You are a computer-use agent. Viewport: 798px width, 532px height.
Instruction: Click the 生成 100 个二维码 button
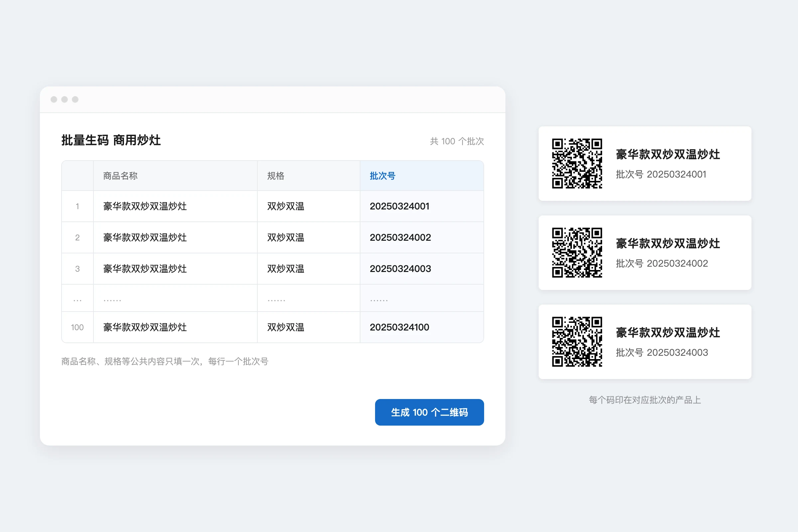pyautogui.click(x=429, y=412)
